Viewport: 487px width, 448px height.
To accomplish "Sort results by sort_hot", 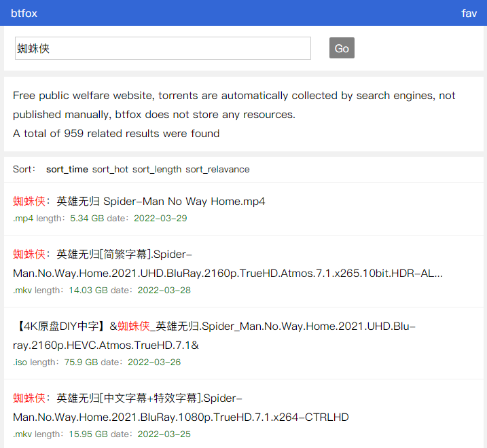I will pos(110,169).
